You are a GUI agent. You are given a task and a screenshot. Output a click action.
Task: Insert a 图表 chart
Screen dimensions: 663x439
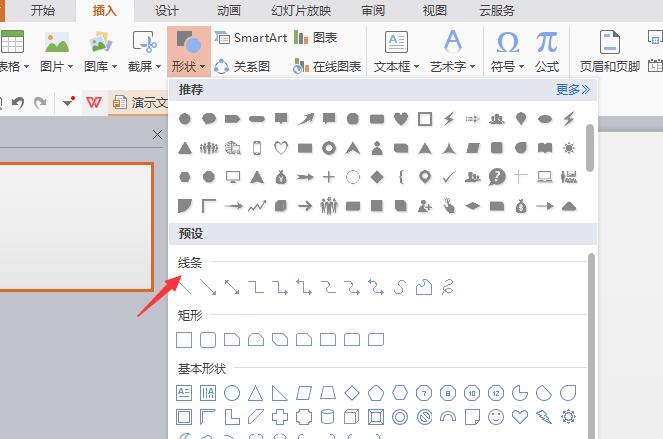315,38
